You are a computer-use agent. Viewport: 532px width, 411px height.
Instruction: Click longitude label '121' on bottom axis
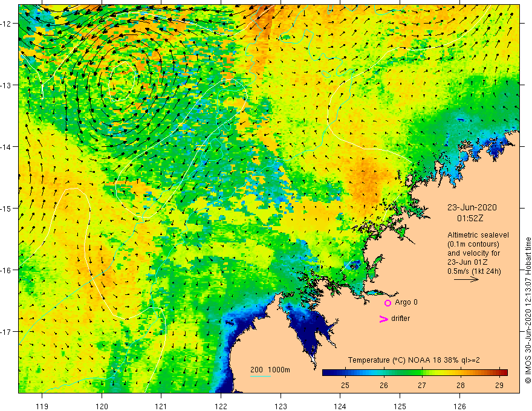(161, 406)
